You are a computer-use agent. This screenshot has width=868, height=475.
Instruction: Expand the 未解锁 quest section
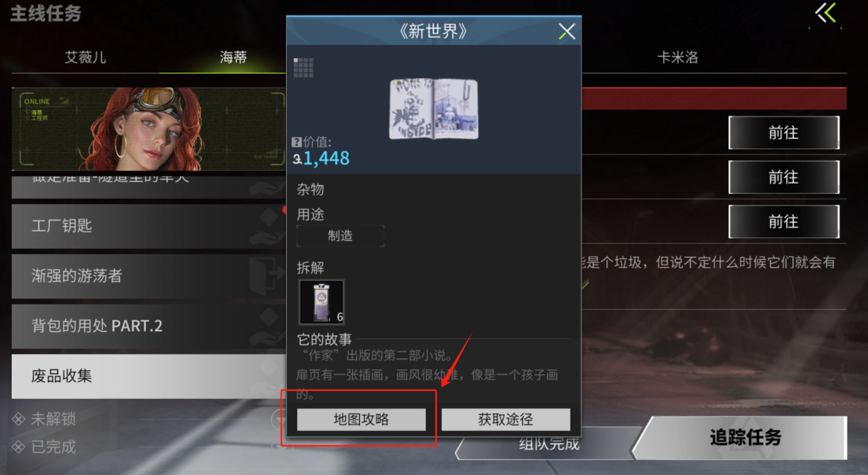[45, 419]
